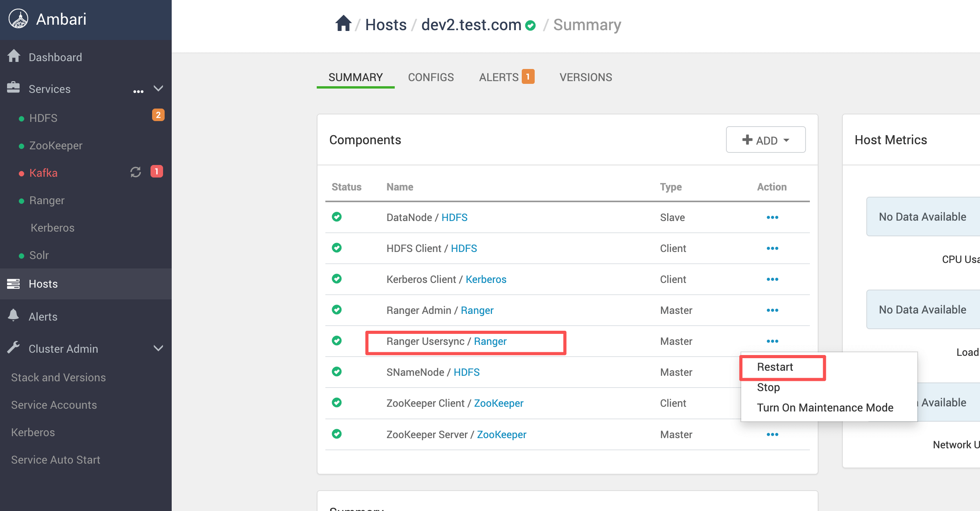The height and width of the screenshot is (511, 980).
Task: Open the Kerberos link in Kerberos Client row
Action: point(486,279)
